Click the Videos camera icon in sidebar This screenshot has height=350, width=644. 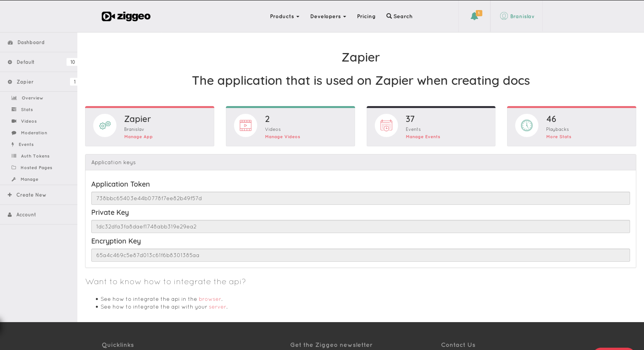14,121
